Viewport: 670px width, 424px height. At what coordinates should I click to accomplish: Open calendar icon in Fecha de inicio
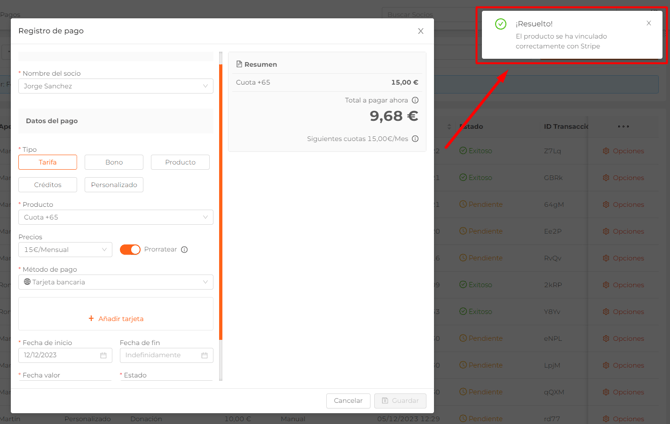click(x=103, y=355)
